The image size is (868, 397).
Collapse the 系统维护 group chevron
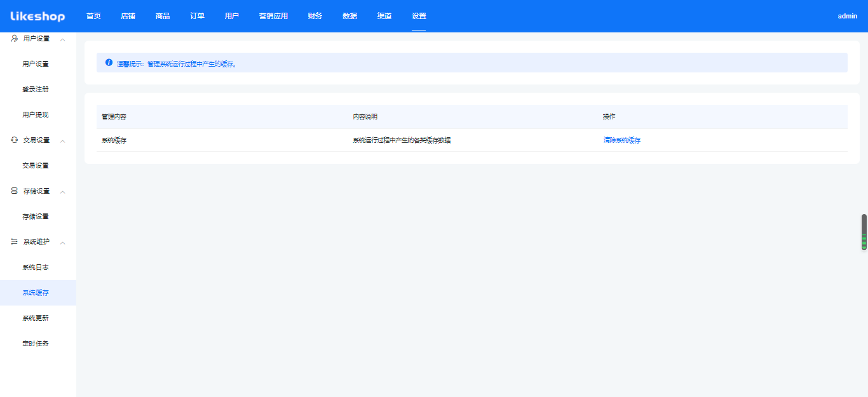point(62,243)
